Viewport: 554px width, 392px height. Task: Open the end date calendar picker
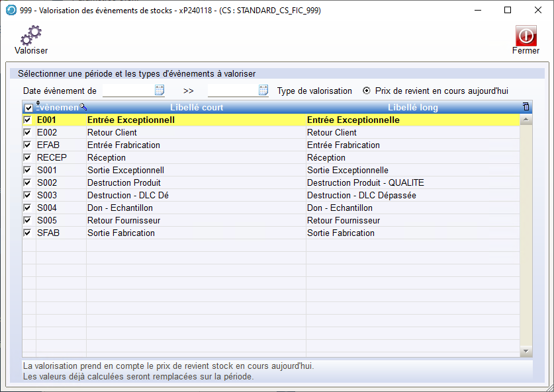pyautogui.click(x=263, y=91)
